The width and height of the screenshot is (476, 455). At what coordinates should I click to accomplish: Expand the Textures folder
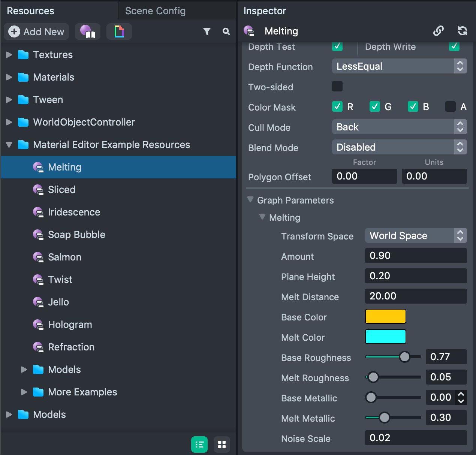(9, 55)
